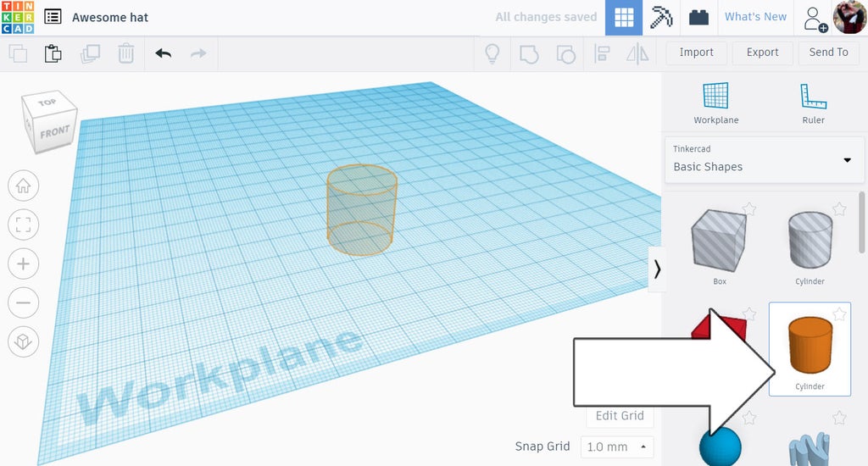Open the Tinkercad logo home
Viewport: 868px width, 466px height.
pyautogui.click(x=18, y=17)
